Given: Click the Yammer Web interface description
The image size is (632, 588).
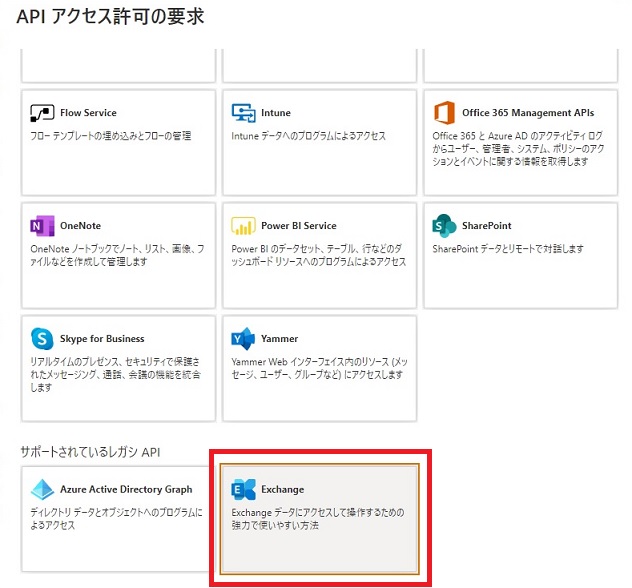Looking at the screenshot, I should point(319,368).
